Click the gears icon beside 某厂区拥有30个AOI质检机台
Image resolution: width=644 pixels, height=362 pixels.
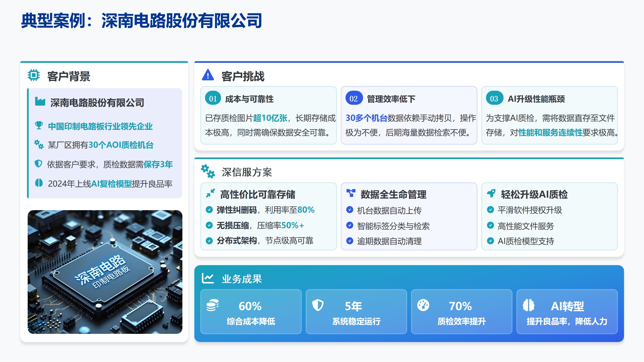(39, 144)
